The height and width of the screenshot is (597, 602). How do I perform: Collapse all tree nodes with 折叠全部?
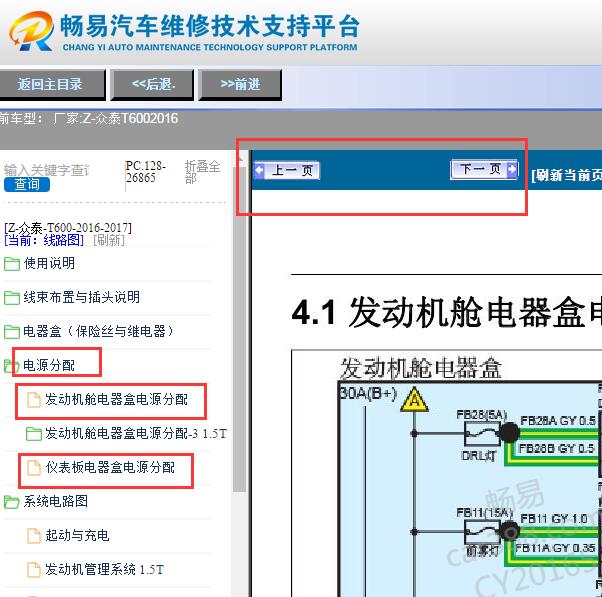[202, 172]
